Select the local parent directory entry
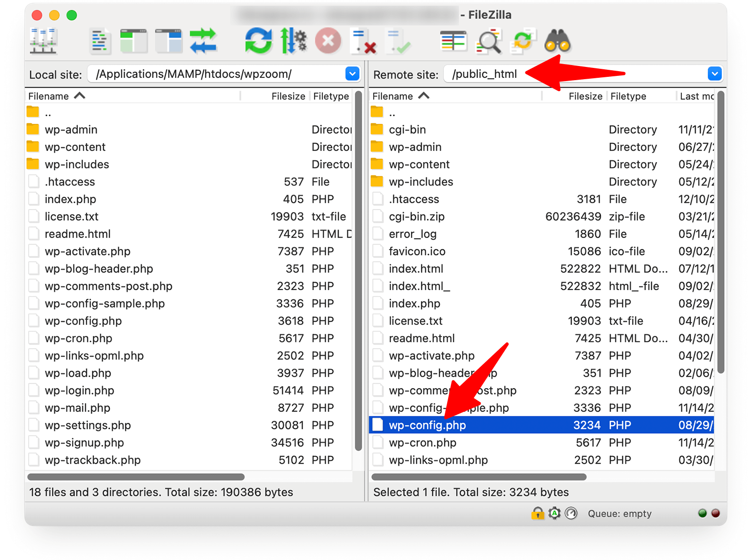 pyautogui.click(x=189, y=113)
